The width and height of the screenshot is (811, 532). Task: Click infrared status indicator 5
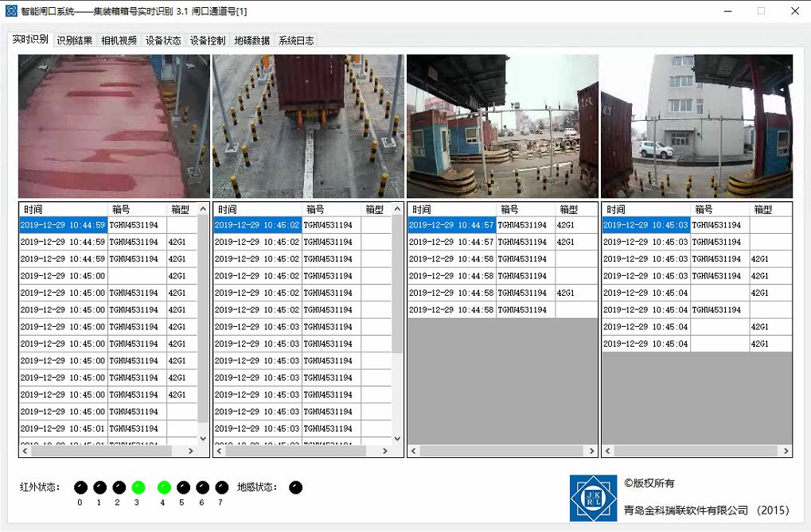pyautogui.click(x=183, y=487)
